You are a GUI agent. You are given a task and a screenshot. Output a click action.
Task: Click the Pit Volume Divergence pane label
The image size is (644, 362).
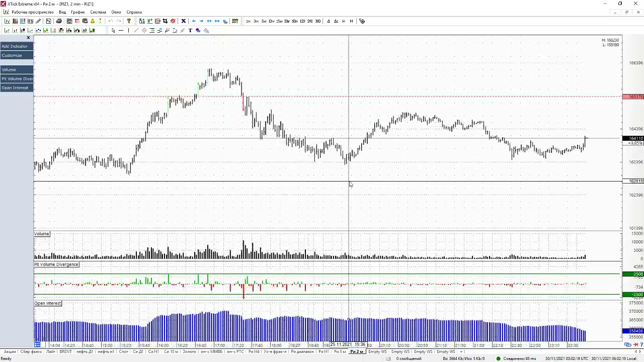click(x=56, y=264)
